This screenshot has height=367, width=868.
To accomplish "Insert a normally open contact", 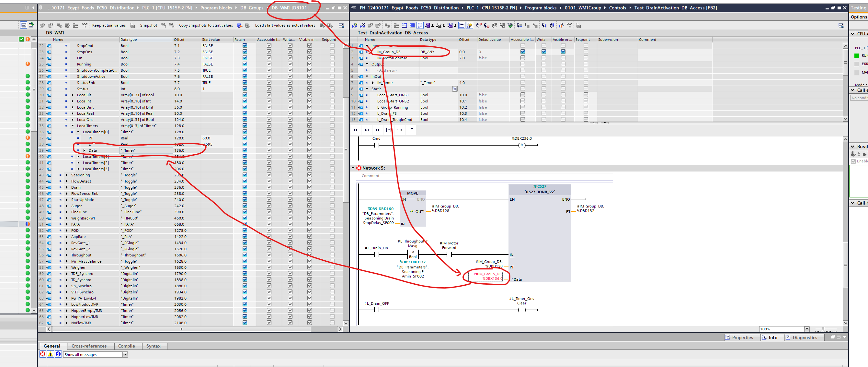I will pyautogui.click(x=356, y=130).
